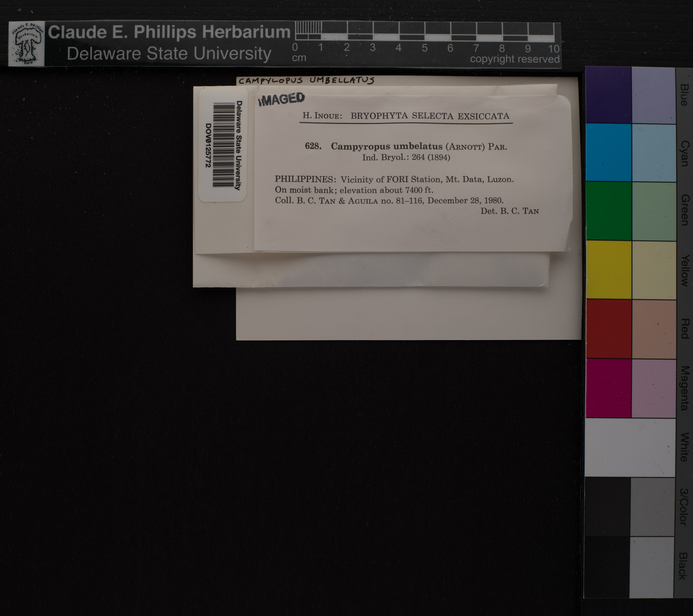Click the IMAGED stamp mark
The image size is (693, 616).
[x=281, y=99]
